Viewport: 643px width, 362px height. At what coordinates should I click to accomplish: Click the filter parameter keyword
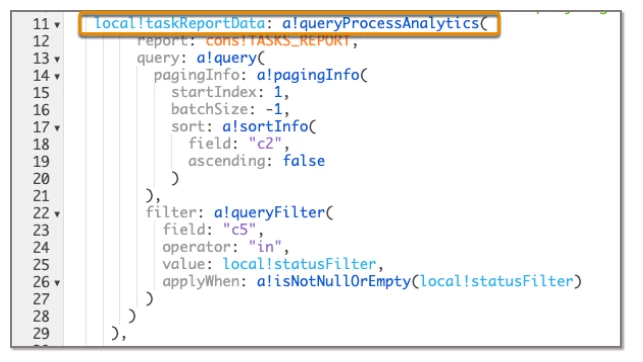pyautogui.click(x=171, y=213)
